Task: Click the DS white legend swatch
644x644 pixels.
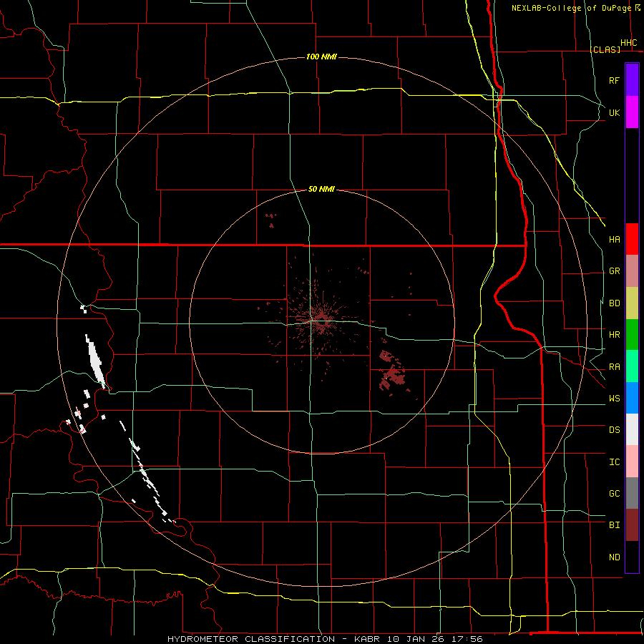Action: pos(632,429)
